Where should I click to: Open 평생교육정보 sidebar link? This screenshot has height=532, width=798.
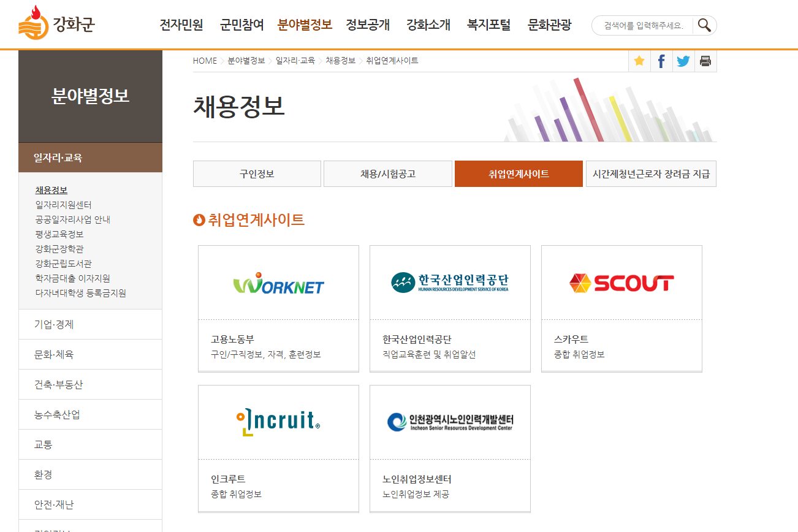[x=59, y=234]
